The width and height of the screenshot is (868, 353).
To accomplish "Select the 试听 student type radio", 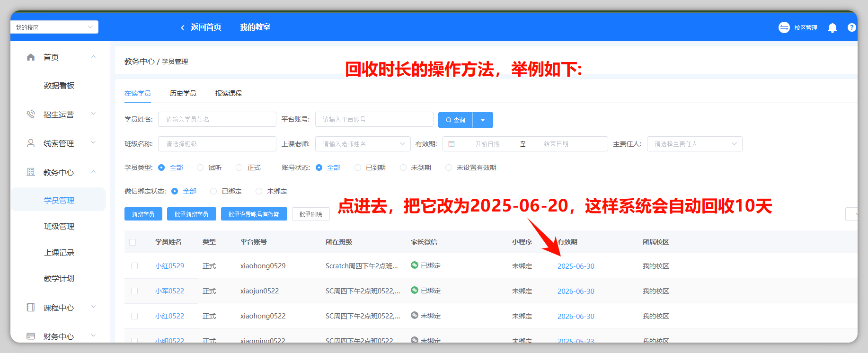I will 200,168.
